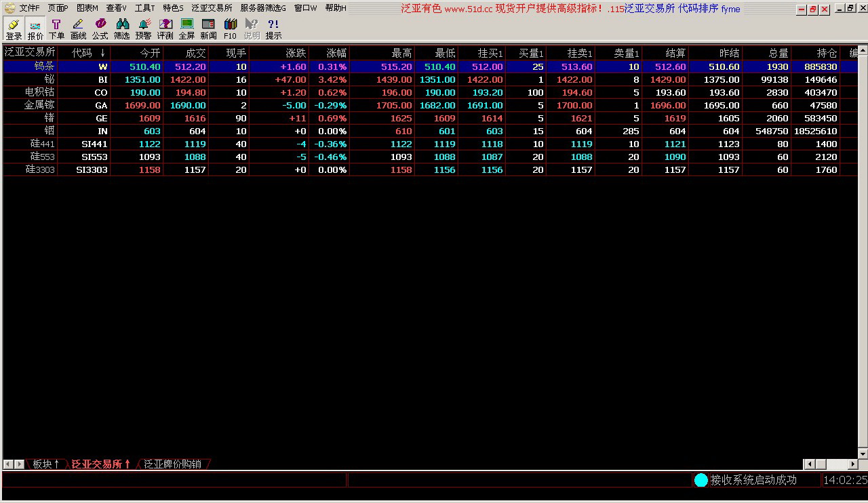
Task: Open the 窗口W menu
Action: pyautogui.click(x=306, y=8)
